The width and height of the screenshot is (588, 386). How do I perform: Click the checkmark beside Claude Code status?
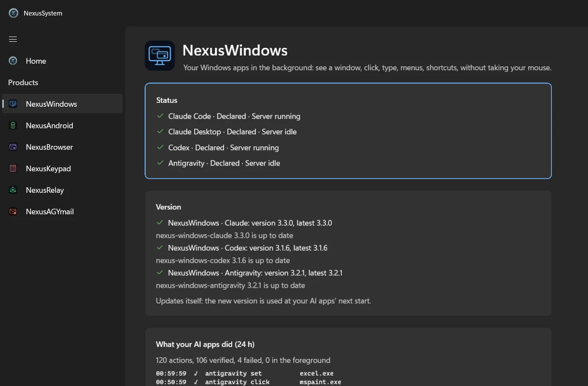(x=160, y=116)
